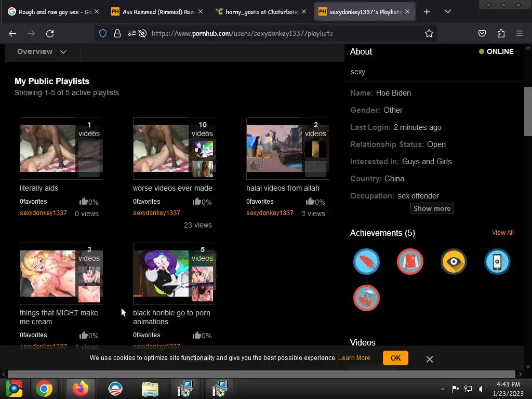
Task: Click the 'Last Login: 2 minutes ago' row
Action: tap(395, 127)
